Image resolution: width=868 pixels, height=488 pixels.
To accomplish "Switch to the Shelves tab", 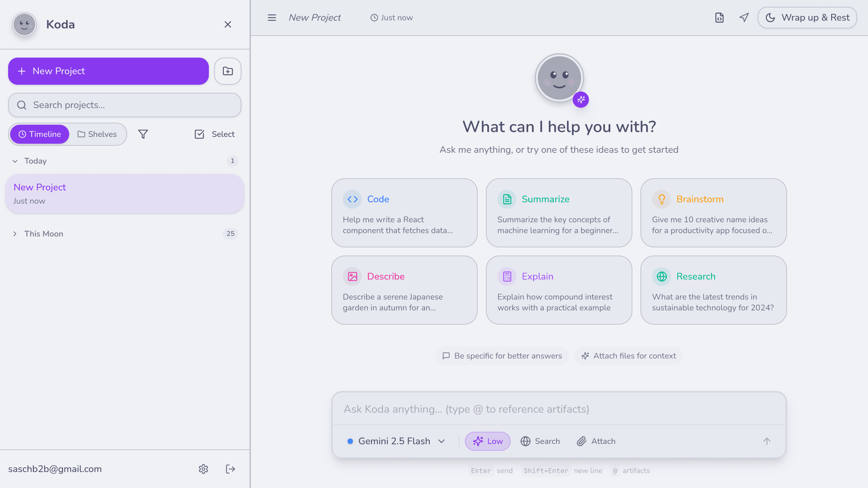I will click(97, 134).
